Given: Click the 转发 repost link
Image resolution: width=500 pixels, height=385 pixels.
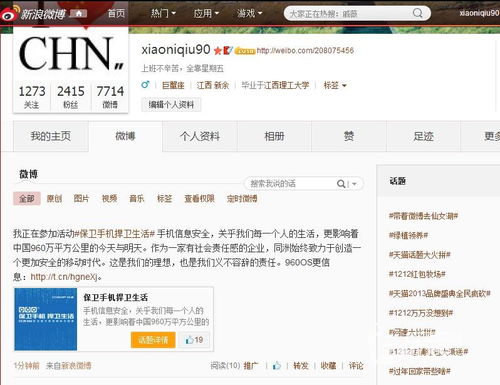Looking at the screenshot, I should click(301, 366).
